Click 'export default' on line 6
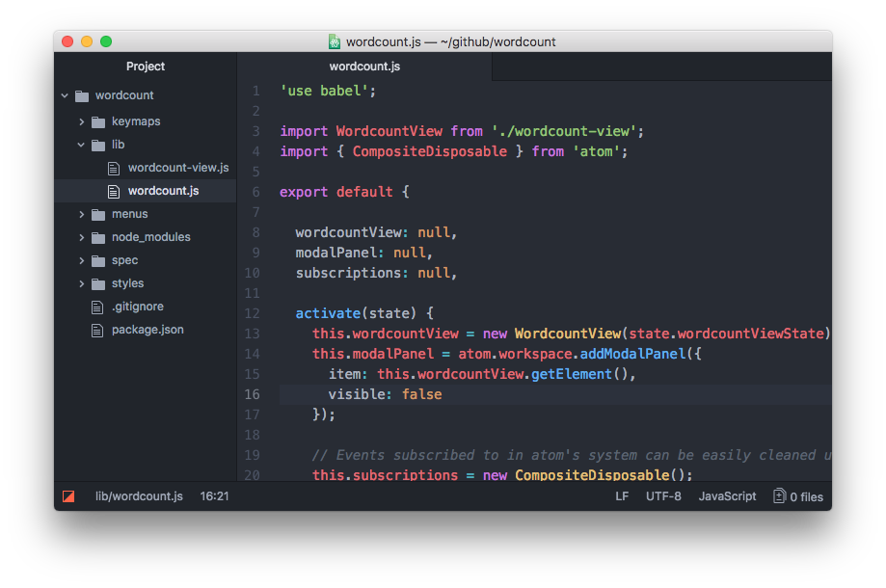The height and width of the screenshot is (588, 886). tap(336, 192)
